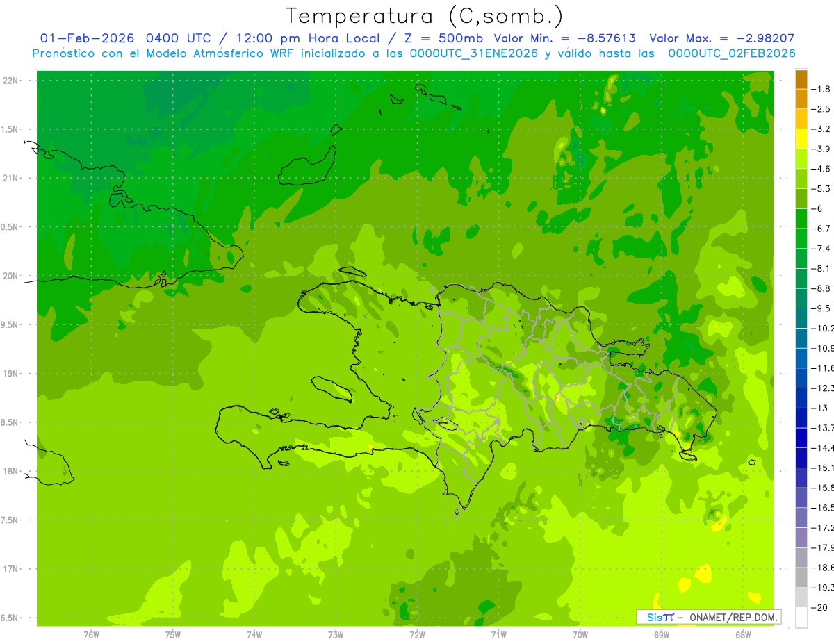Viewport: 834px width, 644px height.
Task: Select the lime legend band between -3.9 and -4.6
Action: (x=801, y=159)
